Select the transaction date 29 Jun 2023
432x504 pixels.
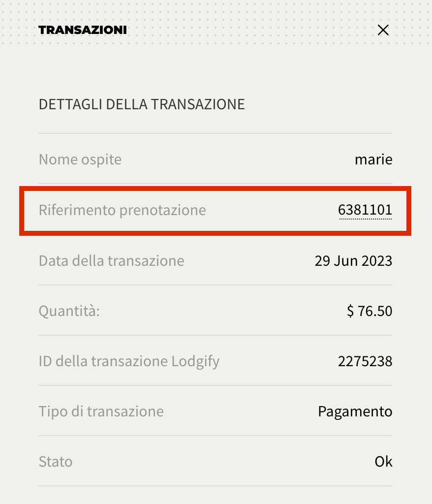(354, 261)
